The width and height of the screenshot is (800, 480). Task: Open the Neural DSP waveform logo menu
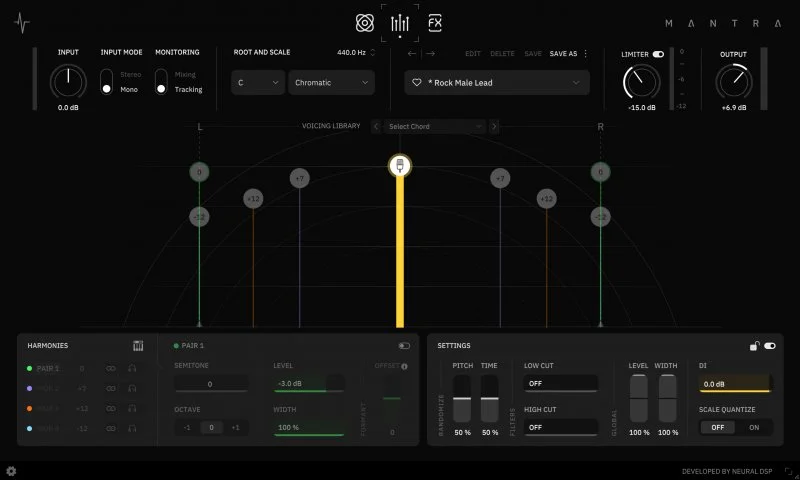(21, 22)
